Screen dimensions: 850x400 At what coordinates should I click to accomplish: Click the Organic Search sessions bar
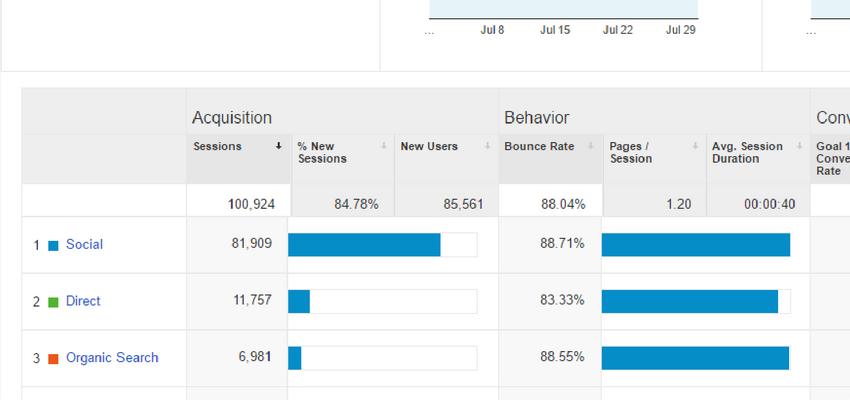[294, 358]
